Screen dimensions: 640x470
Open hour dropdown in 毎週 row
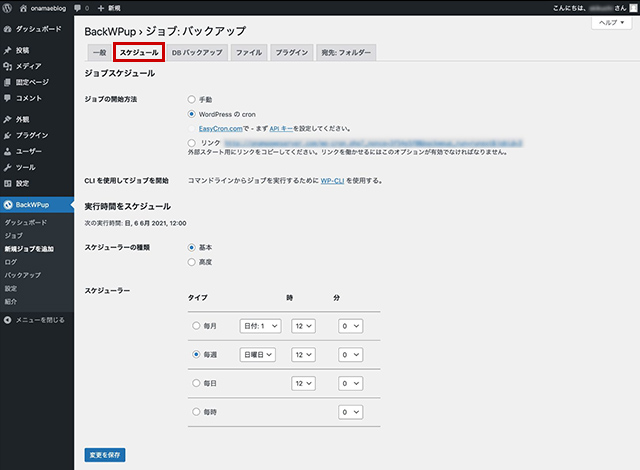click(303, 355)
